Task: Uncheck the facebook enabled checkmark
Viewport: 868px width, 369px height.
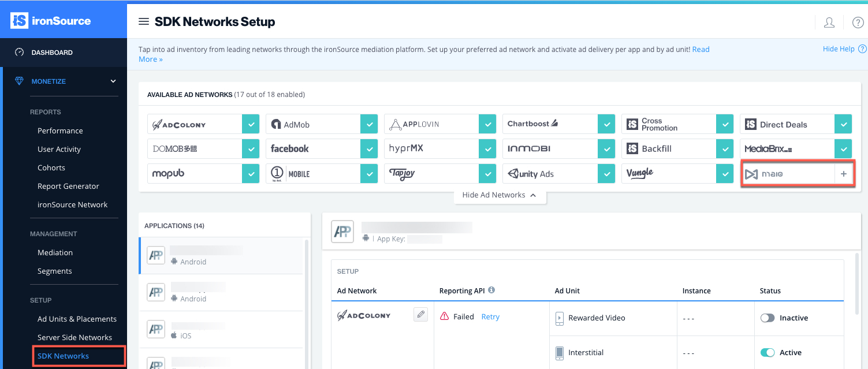Action: (369, 148)
